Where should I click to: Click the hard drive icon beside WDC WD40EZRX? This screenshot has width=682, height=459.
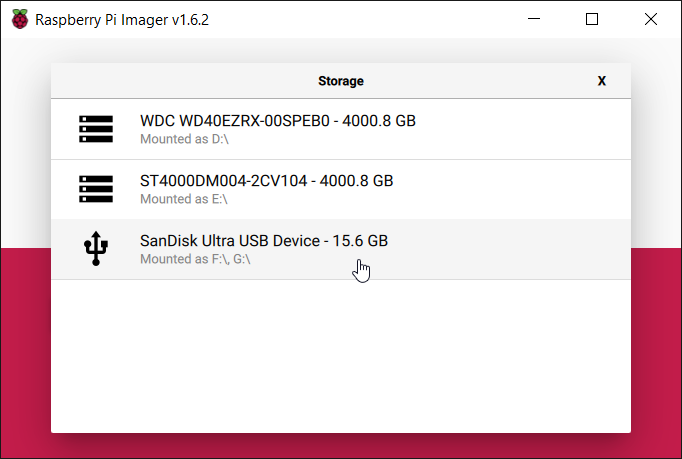tap(96, 129)
